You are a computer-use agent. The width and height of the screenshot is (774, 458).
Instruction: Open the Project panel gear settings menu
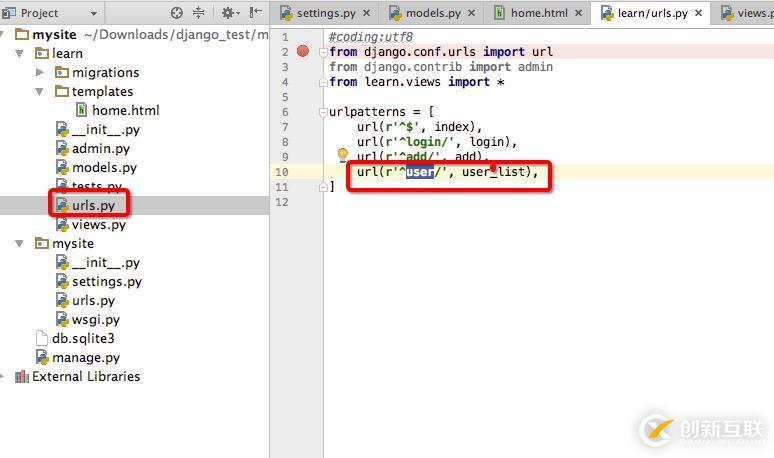point(230,13)
